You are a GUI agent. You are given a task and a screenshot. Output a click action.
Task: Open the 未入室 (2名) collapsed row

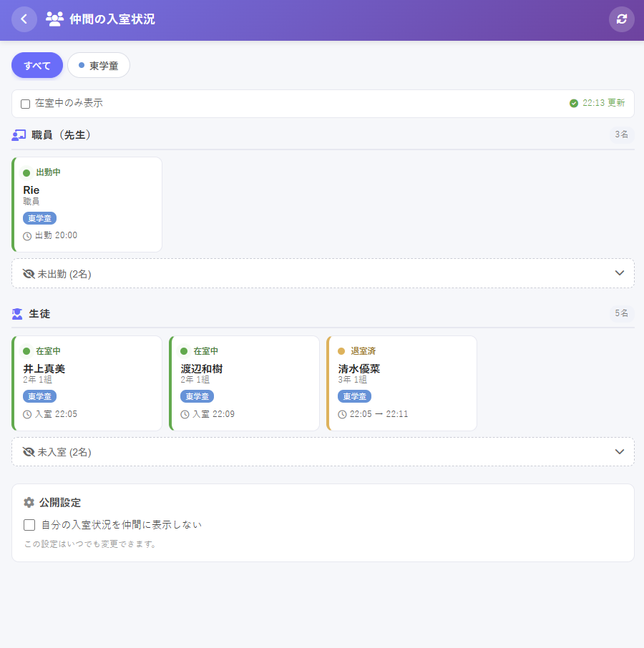[x=323, y=452]
